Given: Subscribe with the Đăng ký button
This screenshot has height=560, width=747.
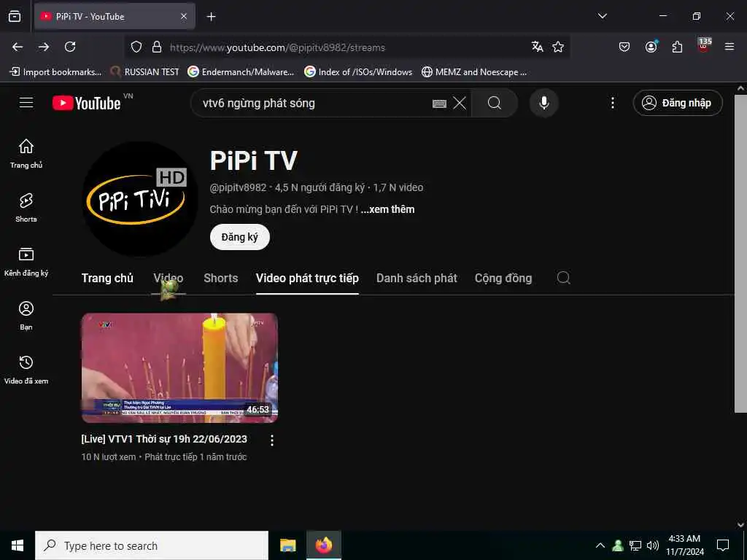Looking at the screenshot, I should (239, 237).
